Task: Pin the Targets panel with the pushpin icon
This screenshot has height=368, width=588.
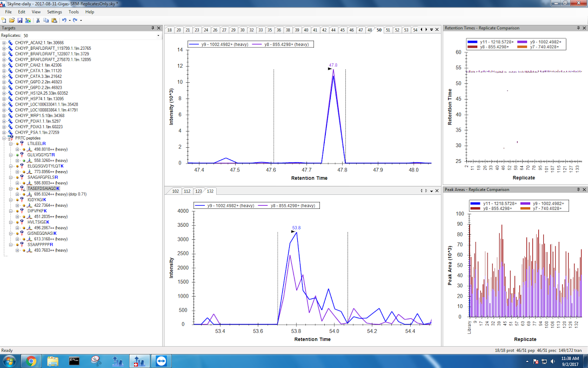Action: pyautogui.click(x=153, y=28)
